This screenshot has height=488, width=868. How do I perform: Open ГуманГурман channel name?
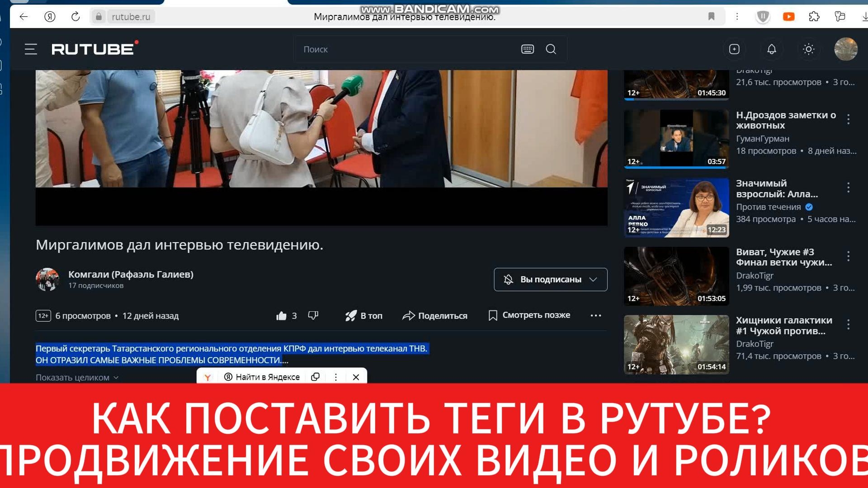(x=762, y=139)
